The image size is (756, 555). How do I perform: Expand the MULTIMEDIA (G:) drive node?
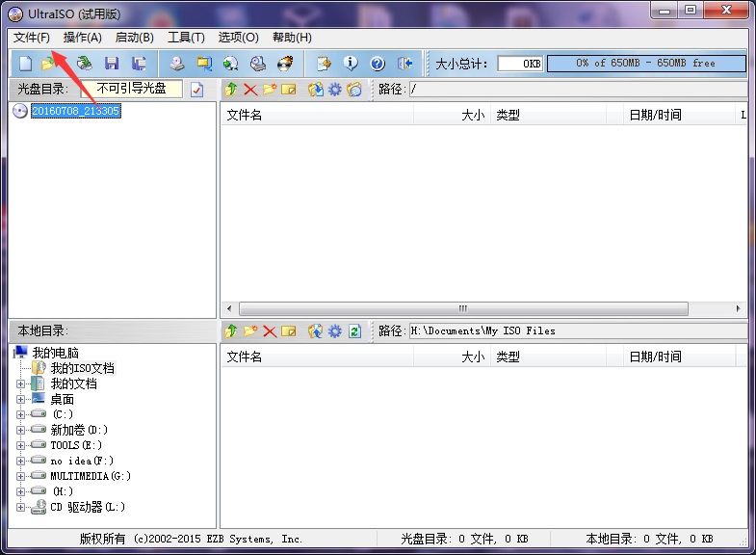pos(20,476)
